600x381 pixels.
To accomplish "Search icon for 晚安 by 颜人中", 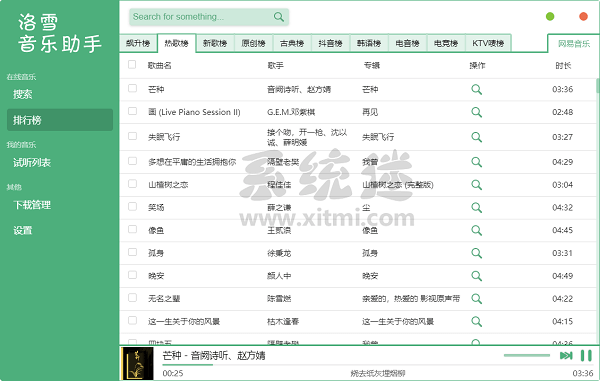I will point(476,276).
